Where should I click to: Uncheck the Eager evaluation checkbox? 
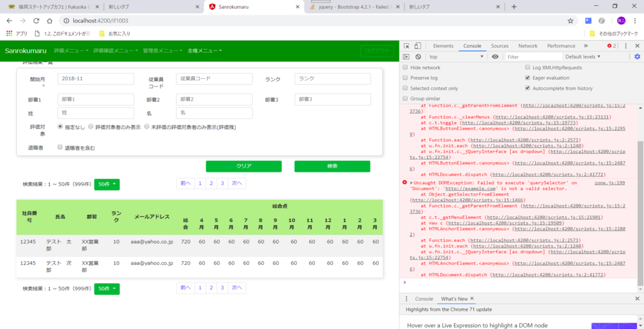point(528,77)
